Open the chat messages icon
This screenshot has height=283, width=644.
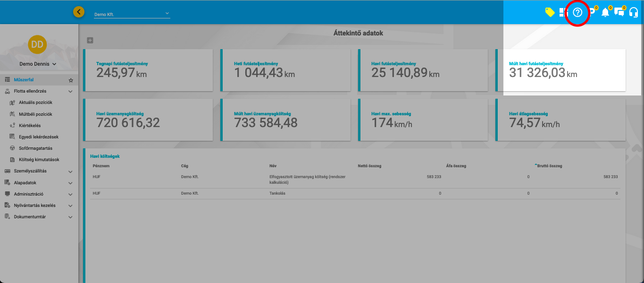[x=619, y=13]
